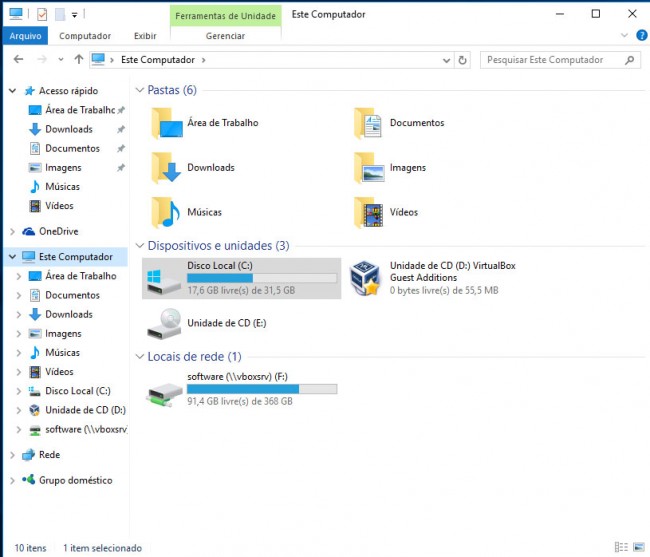Screen dimensions: 650x557
Task: Click the New folder quick access icon
Action: coord(60,15)
